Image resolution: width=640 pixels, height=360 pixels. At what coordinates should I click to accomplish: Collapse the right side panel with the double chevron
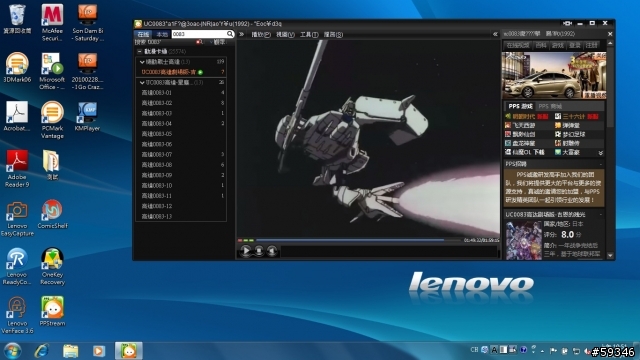tap(495, 34)
